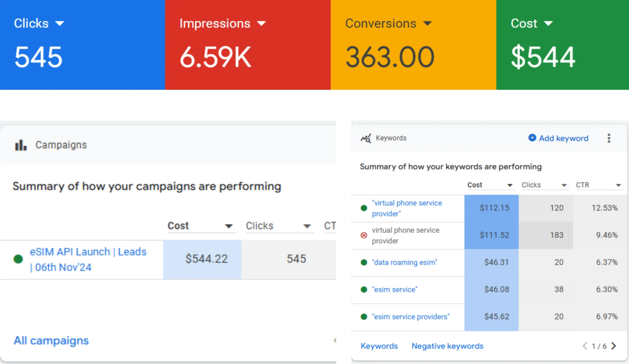Open the Impressions metric dropdown arrow
629x364 pixels.
click(x=261, y=23)
